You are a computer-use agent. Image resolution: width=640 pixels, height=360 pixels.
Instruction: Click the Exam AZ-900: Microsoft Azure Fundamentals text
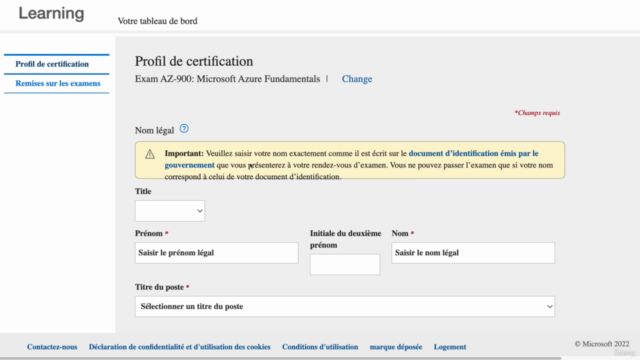(x=227, y=79)
